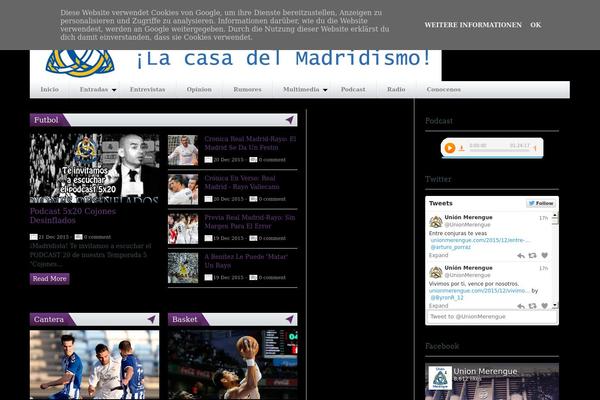Open 'Previa Real Madrid-Rayo: Sin Margen Para El Error'
The image size is (600, 400).
[x=249, y=222]
